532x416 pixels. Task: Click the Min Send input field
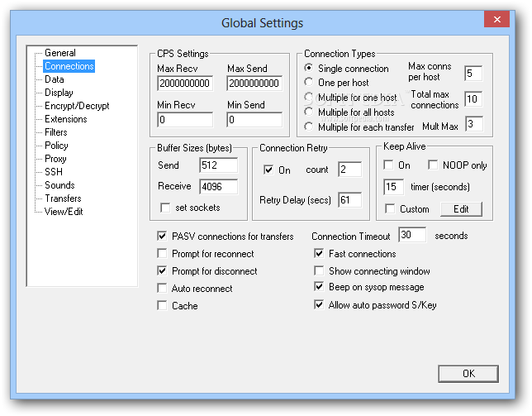254,120
